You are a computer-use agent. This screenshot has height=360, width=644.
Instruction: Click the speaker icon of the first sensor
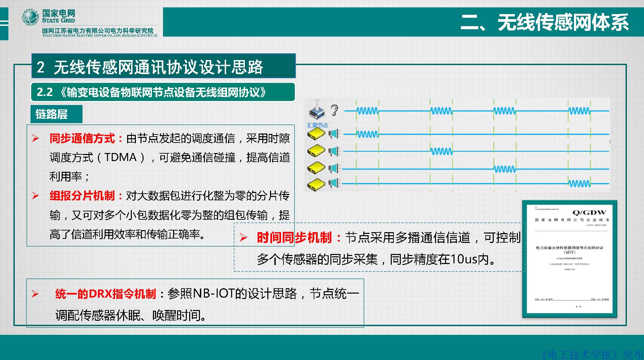pos(334,134)
